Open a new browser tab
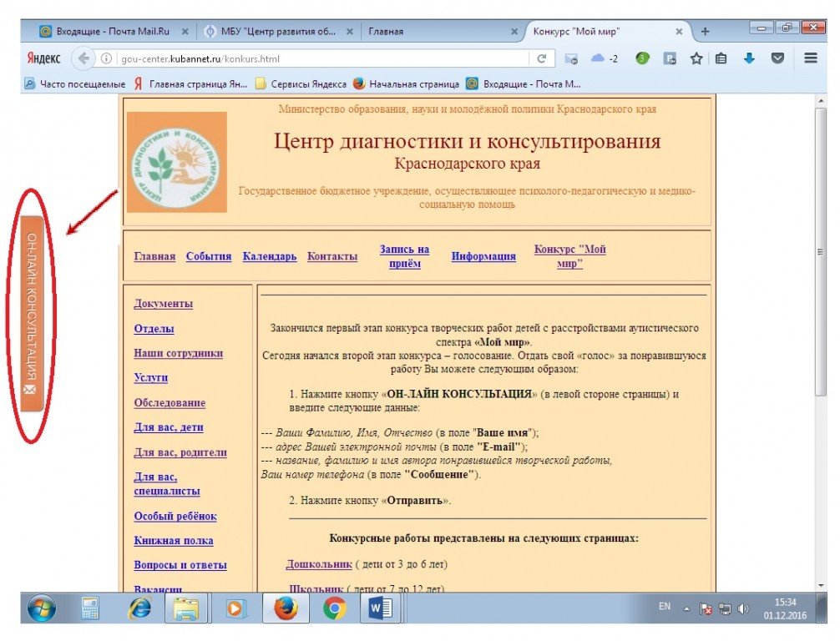The width and height of the screenshot is (840, 641). 705,32
